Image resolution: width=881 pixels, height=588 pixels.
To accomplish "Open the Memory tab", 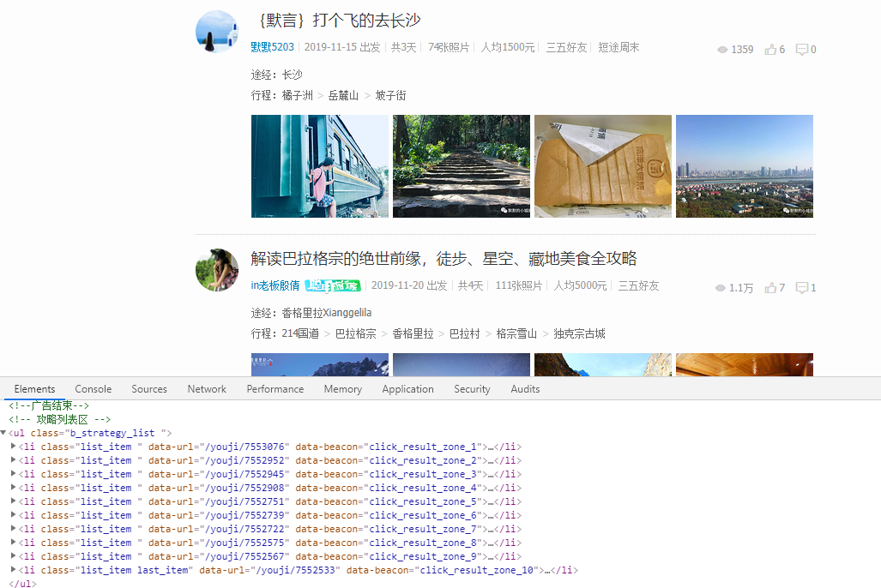I will (x=343, y=389).
